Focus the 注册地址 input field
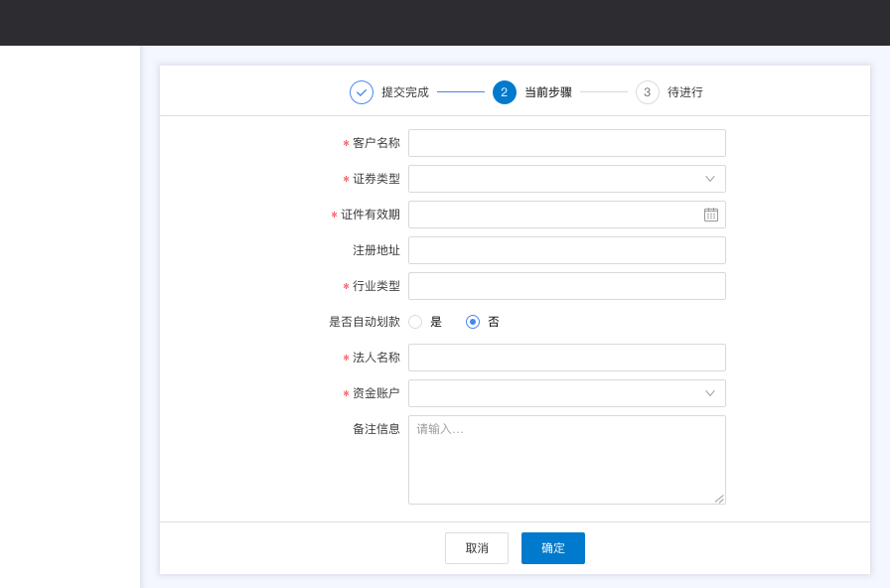890x588 pixels. click(x=567, y=250)
